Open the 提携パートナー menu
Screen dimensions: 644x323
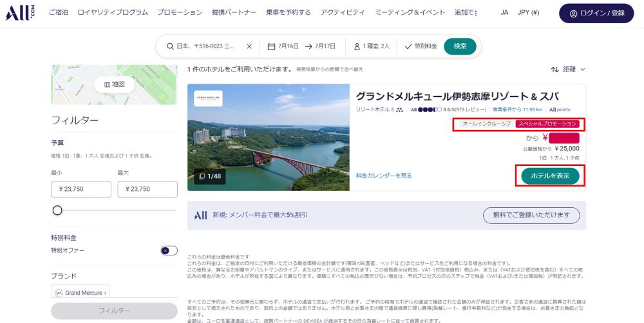234,13
